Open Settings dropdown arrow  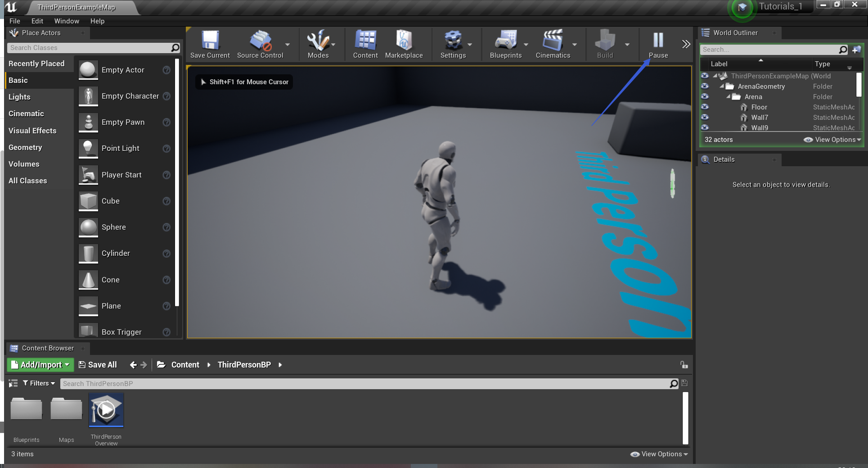click(x=470, y=45)
